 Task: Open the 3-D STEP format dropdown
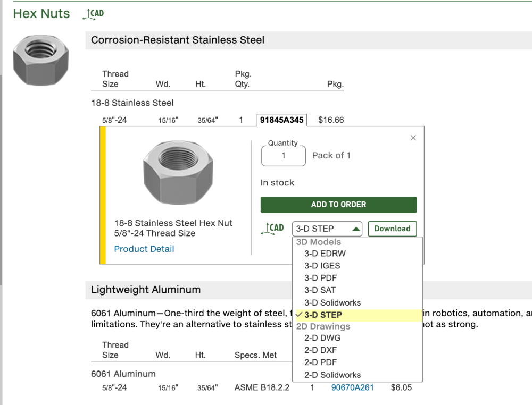tap(327, 229)
